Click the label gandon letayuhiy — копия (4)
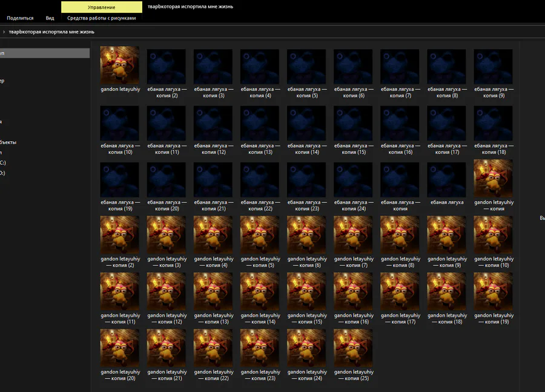The width and height of the screenshot is (545, 392). click(x=214, y=262)
